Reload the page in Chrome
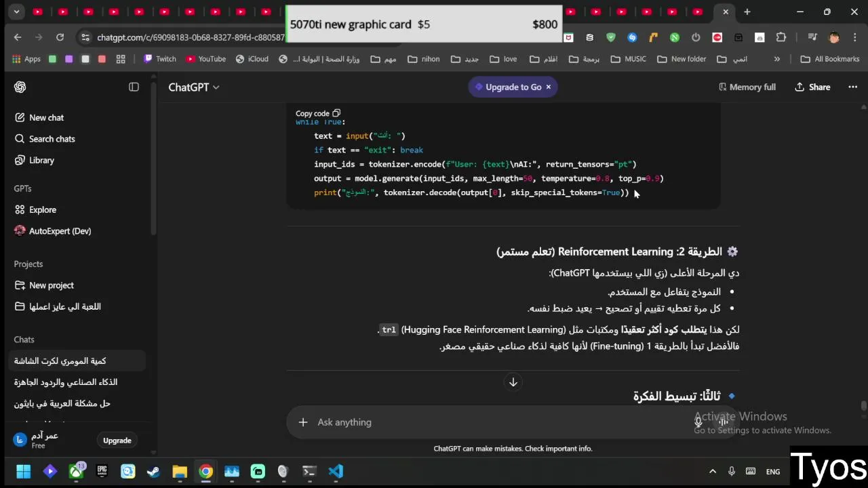 [60, 37]
